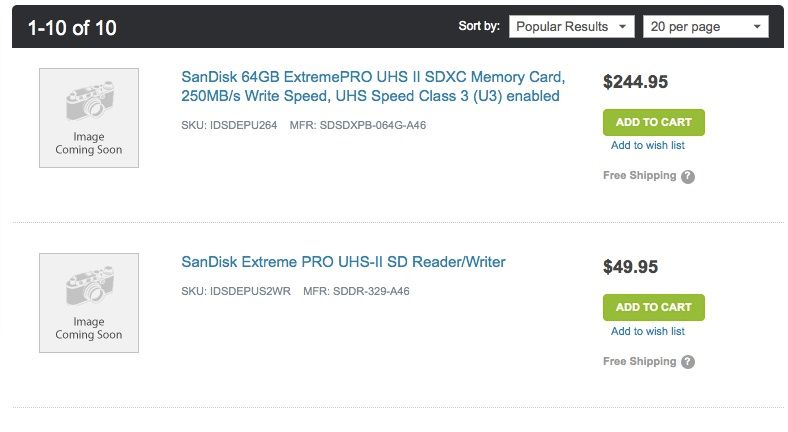Add the $244.95 memory card to cart
Screen dimensions: 788x432
[654, 122]
